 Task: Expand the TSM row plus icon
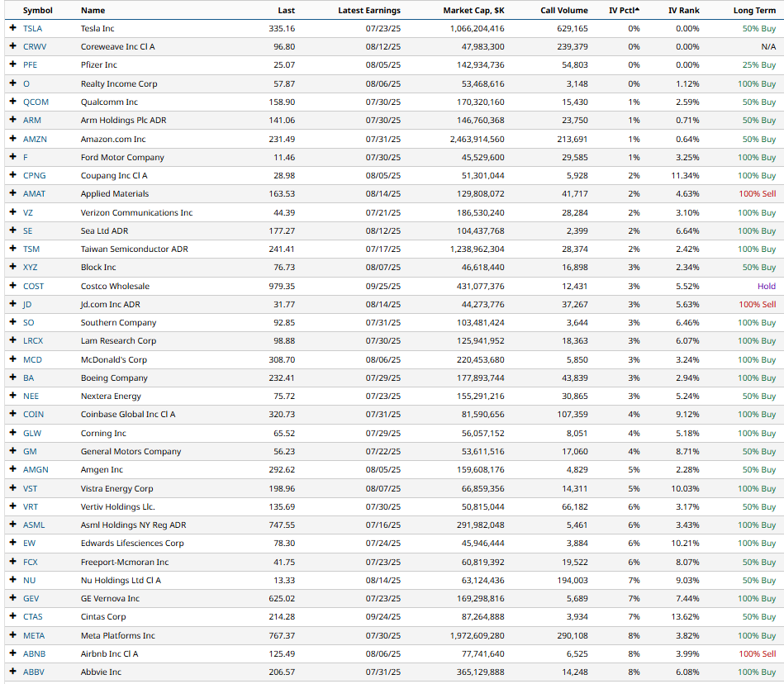[x=13, y=249]
